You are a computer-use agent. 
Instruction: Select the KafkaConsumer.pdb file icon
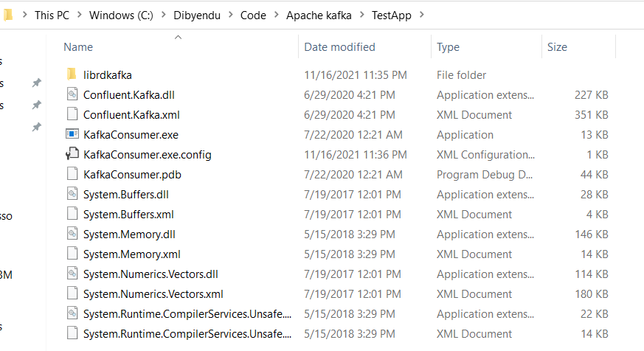72,174
